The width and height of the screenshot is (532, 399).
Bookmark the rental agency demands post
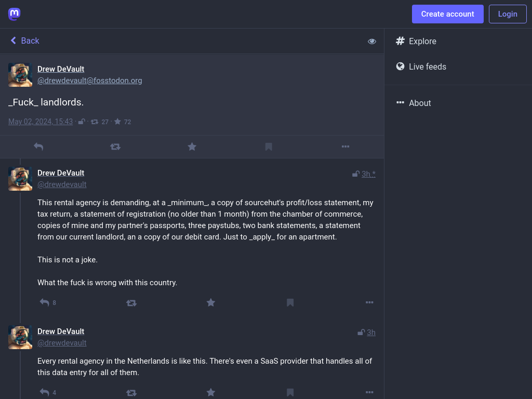290,302
